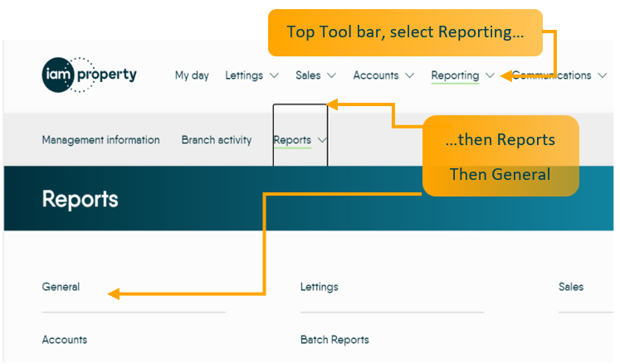Select the Reports item in the sub-navigation

pos(292,140)
